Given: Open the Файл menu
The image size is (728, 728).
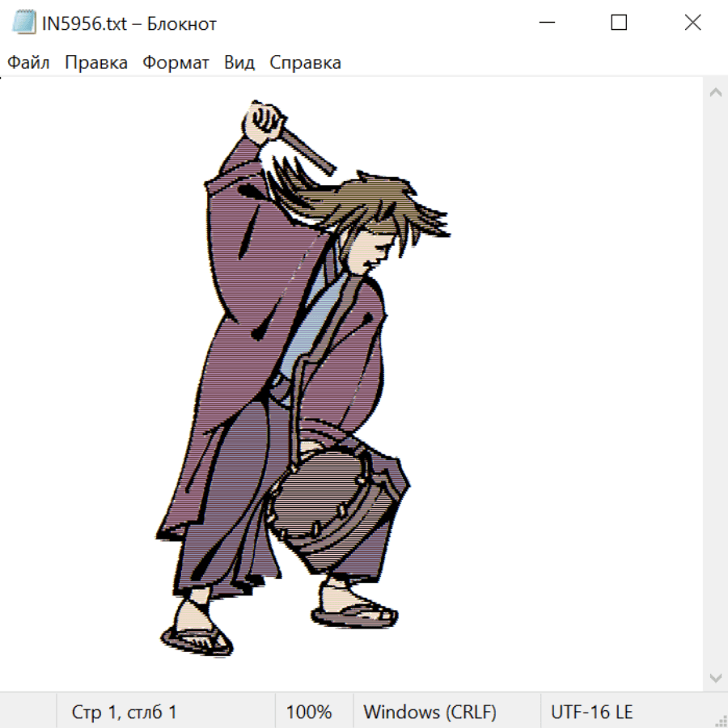Looking at the screenshot, I should click(x=28, y=63).
